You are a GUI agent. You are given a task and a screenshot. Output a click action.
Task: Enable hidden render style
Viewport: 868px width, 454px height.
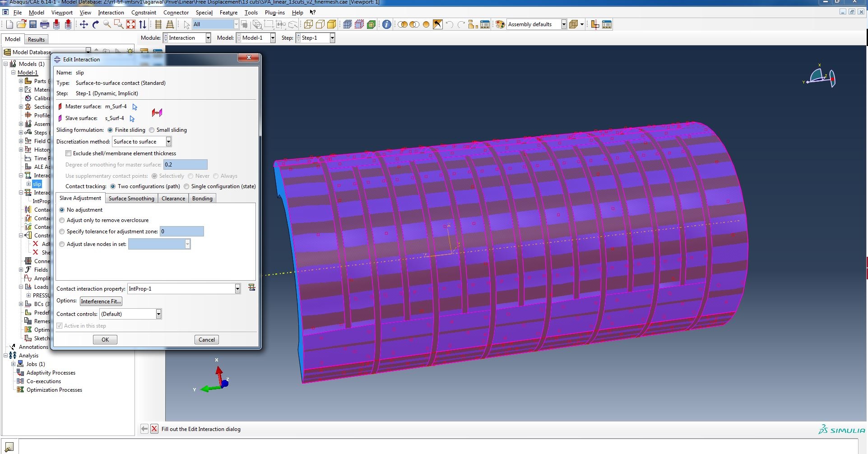coord(320,24)
